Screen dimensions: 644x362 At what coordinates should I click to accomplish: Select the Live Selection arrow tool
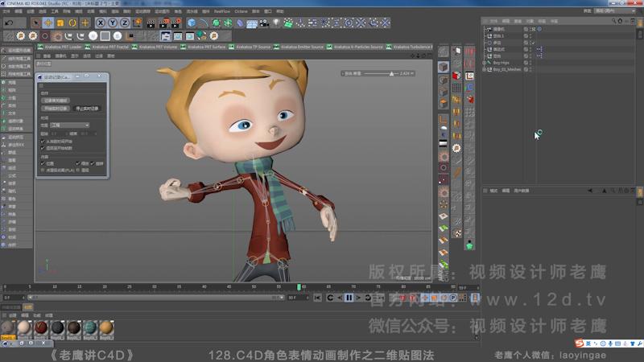pyautogui.click(x=35, y=23)
